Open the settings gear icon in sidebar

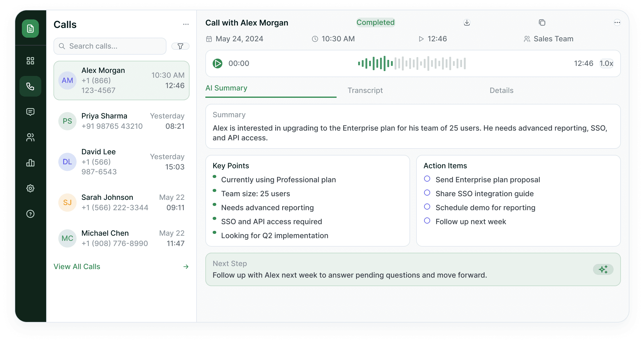coord(30,188)
